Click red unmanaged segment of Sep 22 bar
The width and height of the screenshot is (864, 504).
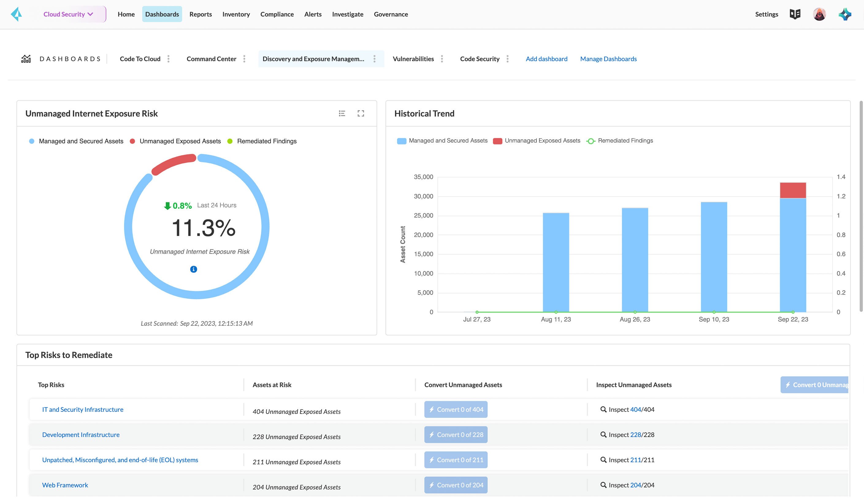[x=793, y=190]
